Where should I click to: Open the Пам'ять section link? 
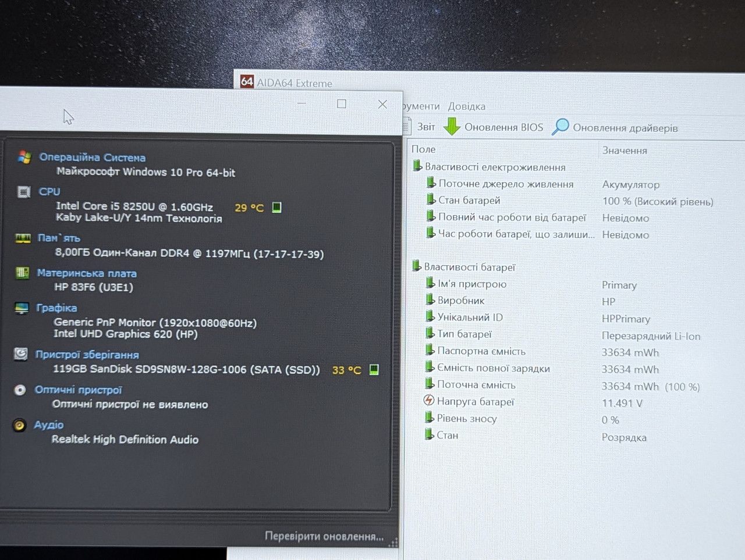59,238
